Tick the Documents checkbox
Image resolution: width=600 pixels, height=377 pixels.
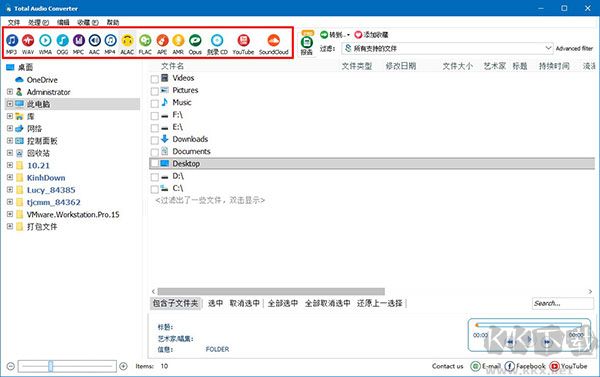tap(155, 153)
